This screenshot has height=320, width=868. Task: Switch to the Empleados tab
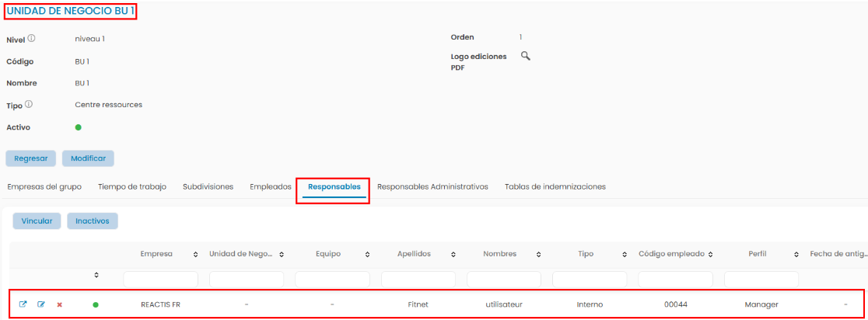(x=270, y=186)
